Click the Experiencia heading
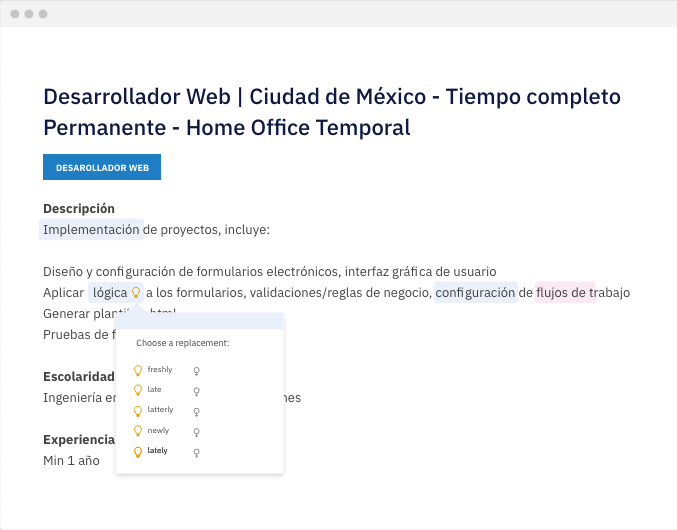 point(79,440)
